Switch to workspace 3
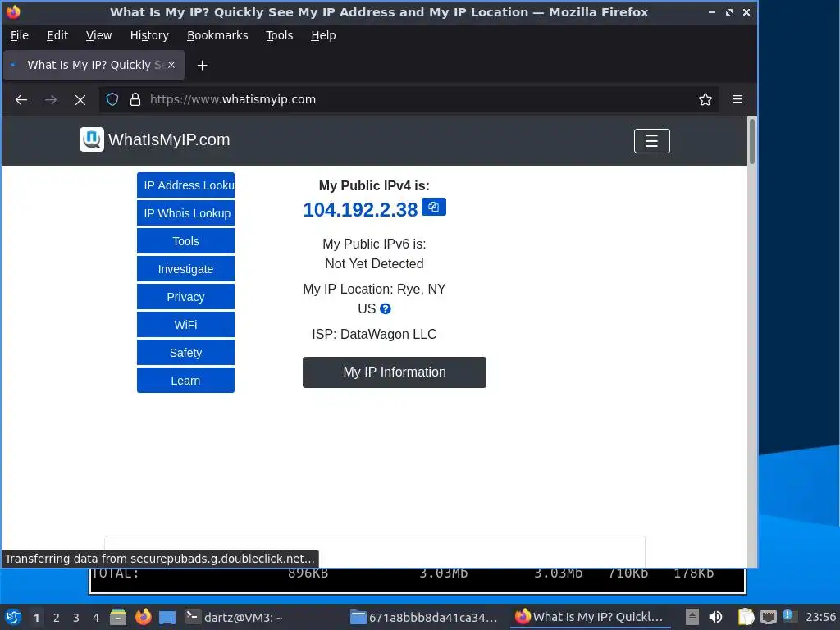This screenshot has height=630, width=840. click(76, 618)
